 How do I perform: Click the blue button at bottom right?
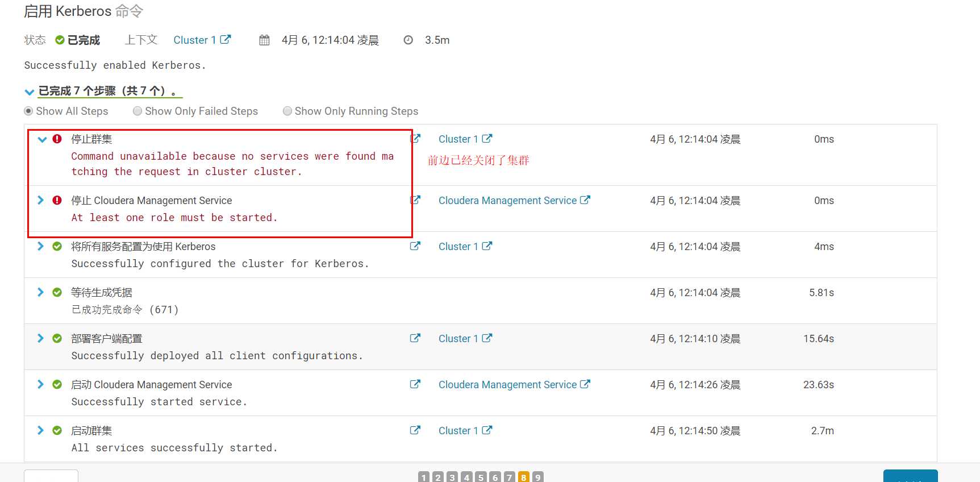[x=910, y=476]
